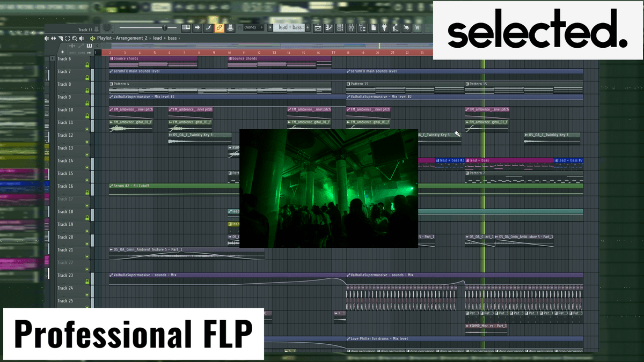Select the 'Pattern 4' clip on Track 8

pos(121,84)
